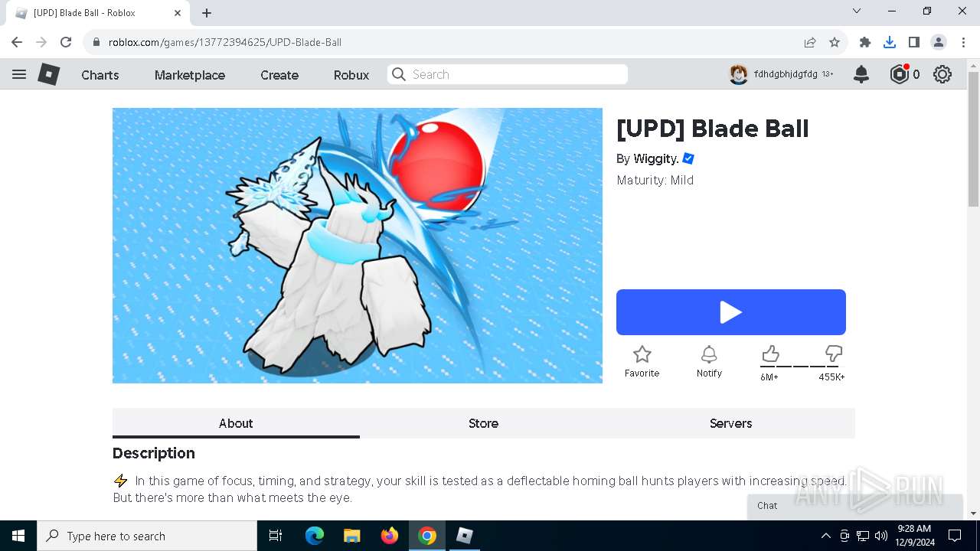Close the Blade Ball browser tab

click(178, 13)
